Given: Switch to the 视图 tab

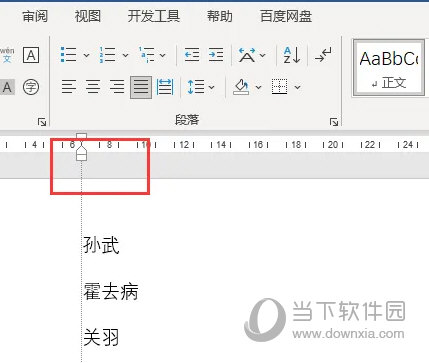Looking at the screenshot, I should click(88, 16).
